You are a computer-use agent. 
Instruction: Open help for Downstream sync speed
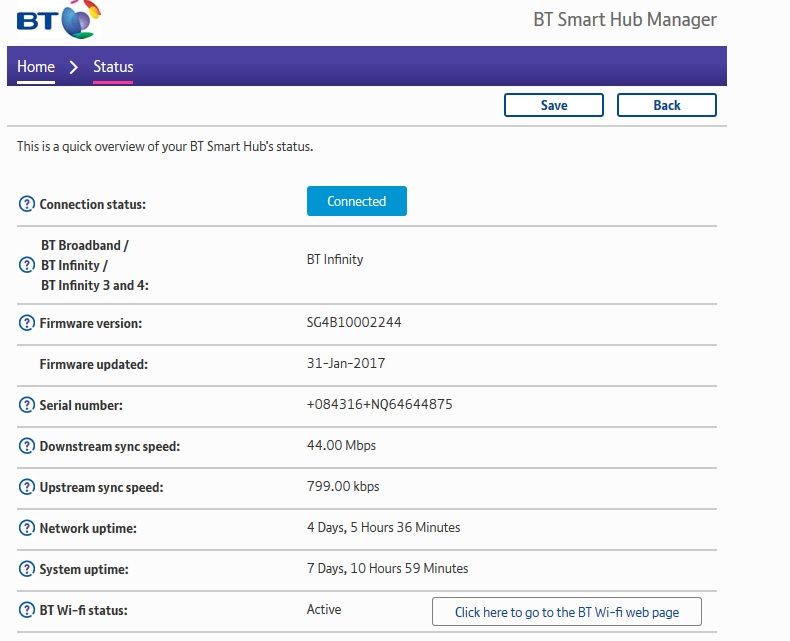point(27,446)
